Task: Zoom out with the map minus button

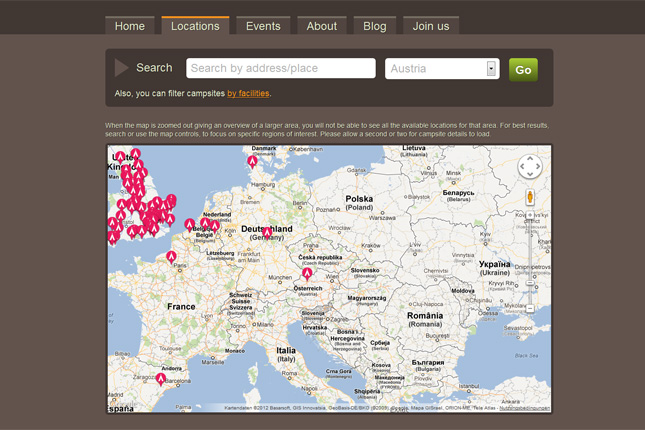Action: click(x=530, y=309)
